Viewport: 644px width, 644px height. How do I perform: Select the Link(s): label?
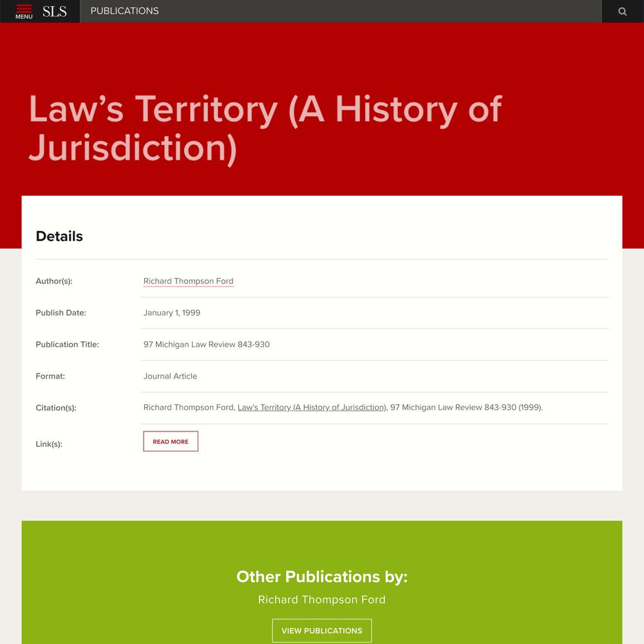49,444
